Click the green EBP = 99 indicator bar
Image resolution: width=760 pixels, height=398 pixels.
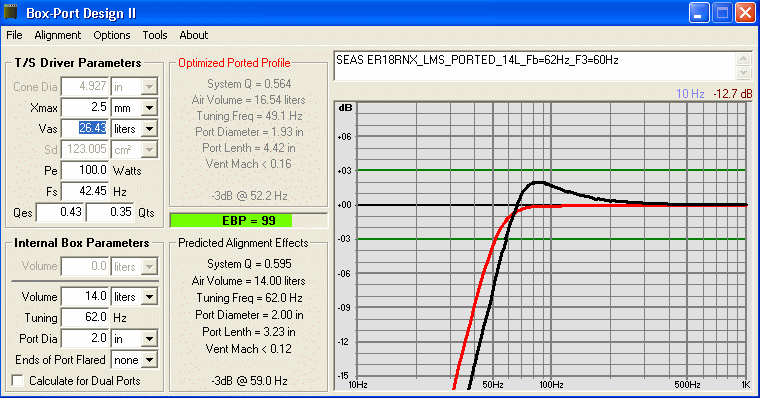(x=231, y=221)
